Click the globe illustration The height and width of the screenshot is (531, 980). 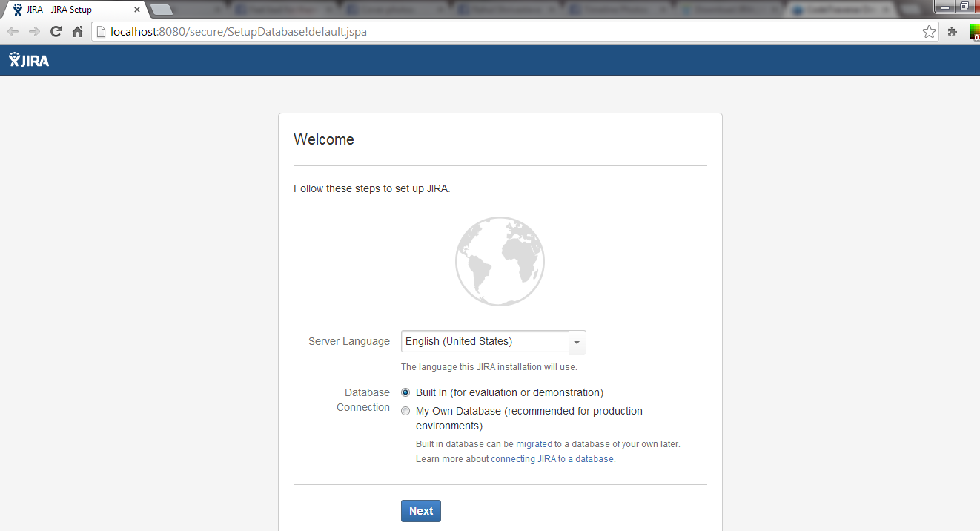500,261
